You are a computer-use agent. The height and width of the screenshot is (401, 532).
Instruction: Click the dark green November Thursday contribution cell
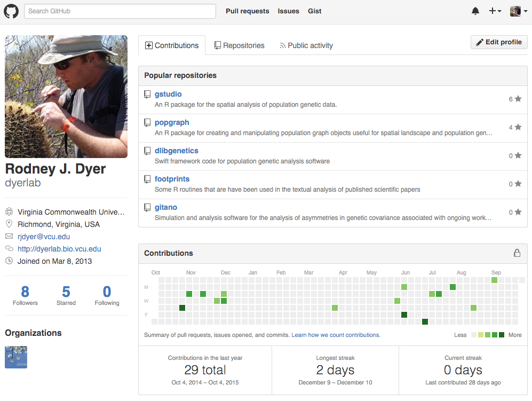click(x=182, y=308)
